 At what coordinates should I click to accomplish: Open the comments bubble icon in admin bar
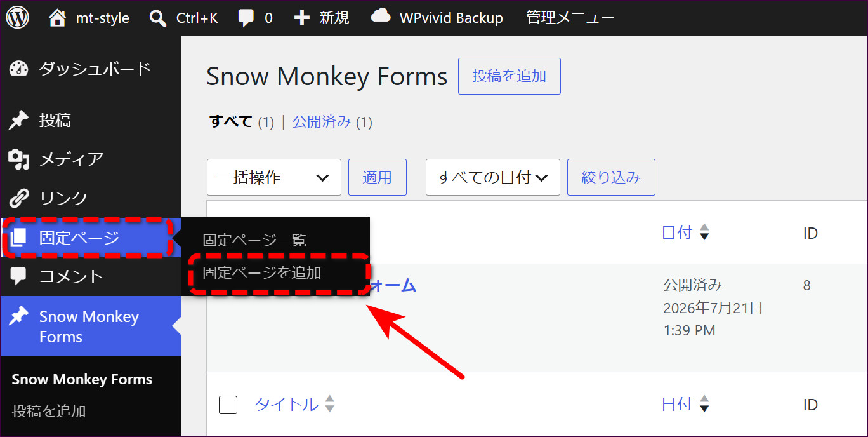246,18
